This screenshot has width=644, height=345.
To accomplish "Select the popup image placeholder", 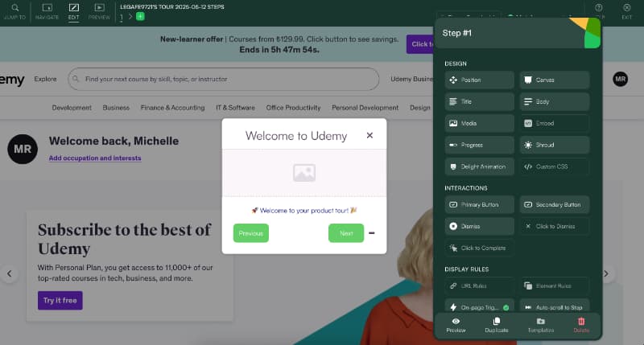I will click(304, 173).
